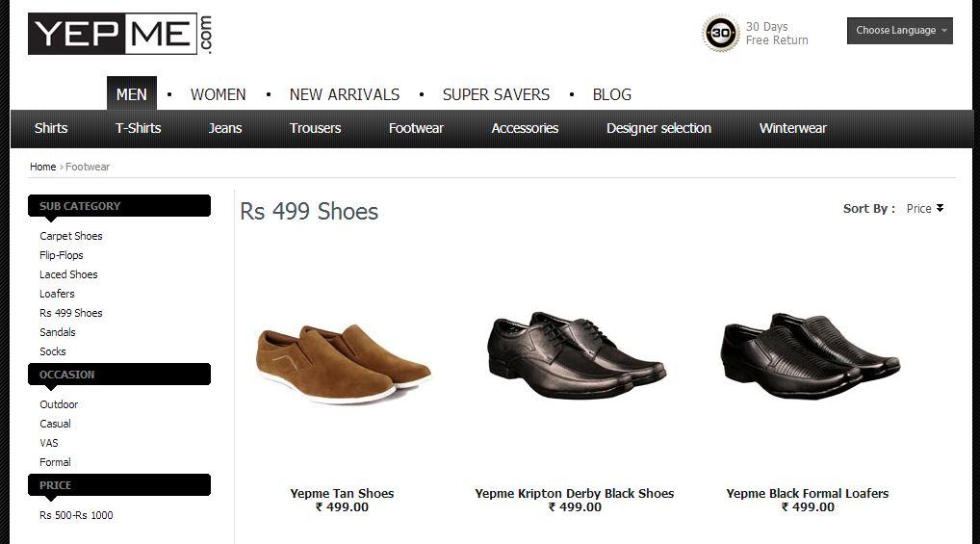
Task: Open the Choose Language dropdown
Action: pyautogui.click(x=899, y=31)
